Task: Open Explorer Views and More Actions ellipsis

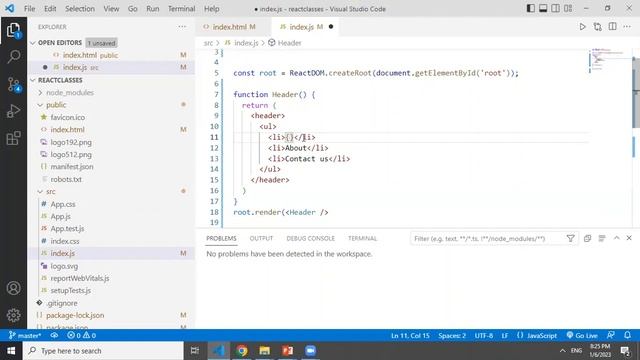Action: coord(182,27)
